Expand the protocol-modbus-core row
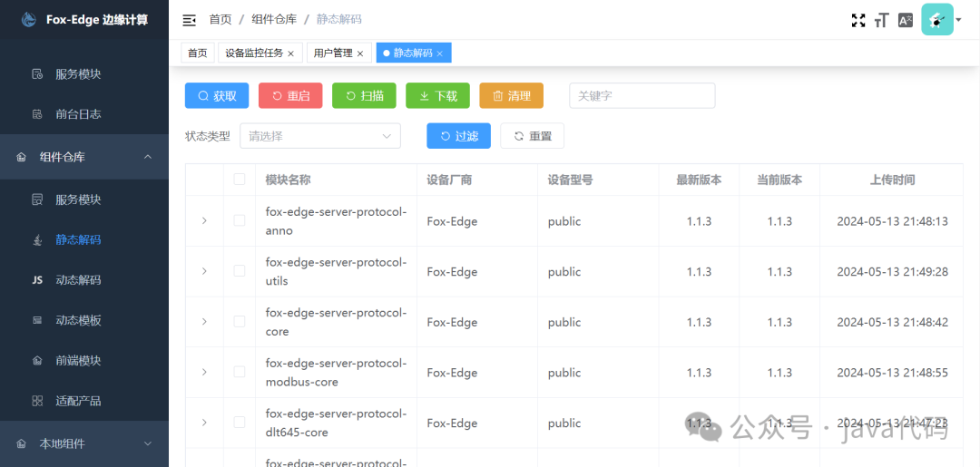 [x=204, y=372]
